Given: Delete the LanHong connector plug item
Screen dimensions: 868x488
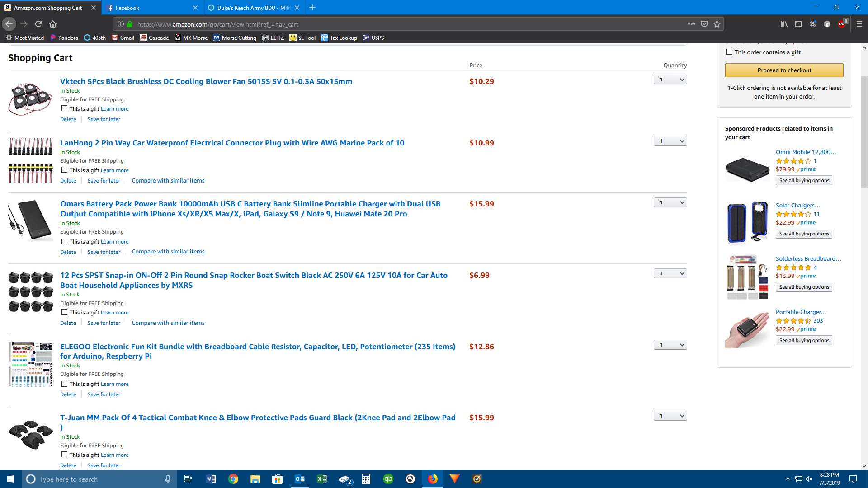Looking at the screenshot, I should click(68, 181).
